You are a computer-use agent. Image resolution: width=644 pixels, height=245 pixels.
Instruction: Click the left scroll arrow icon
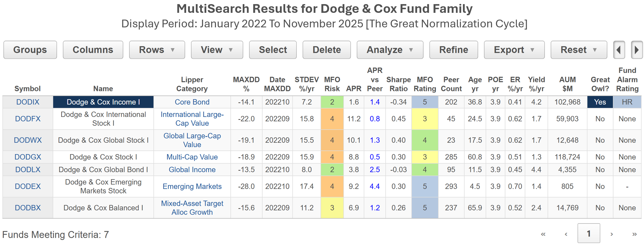click(x=619, y=50)
